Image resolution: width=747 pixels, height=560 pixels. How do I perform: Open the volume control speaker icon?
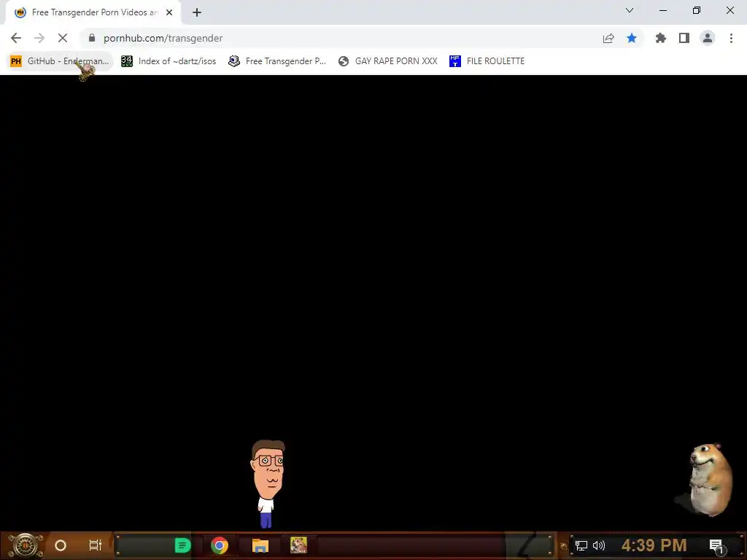[x=599, y=545]
